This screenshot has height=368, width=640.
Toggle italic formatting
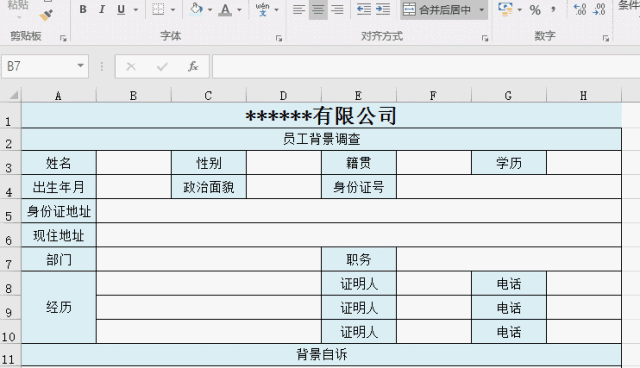(x=102, y=9)
